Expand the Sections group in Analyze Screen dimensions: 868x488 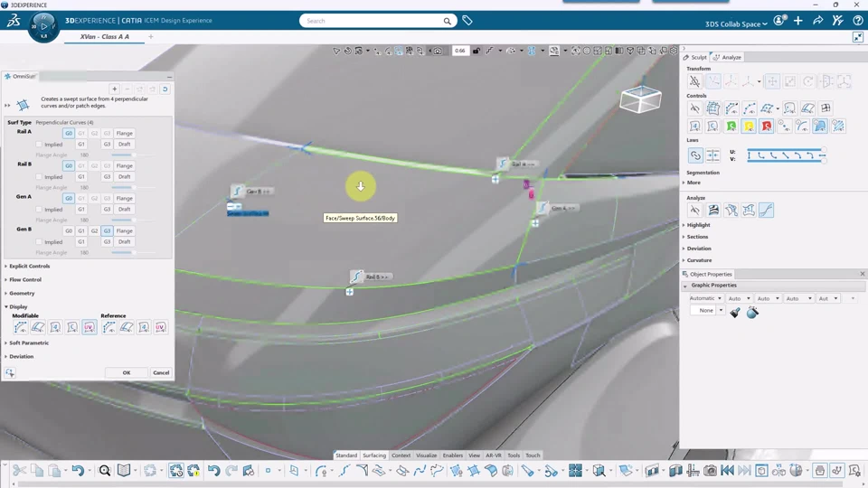pos(696,237)
